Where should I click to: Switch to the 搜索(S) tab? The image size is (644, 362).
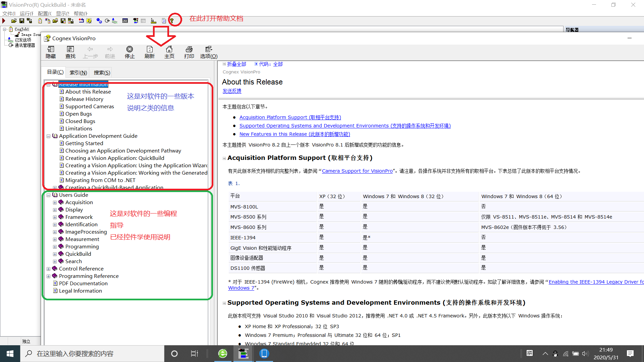pos(102,73)
